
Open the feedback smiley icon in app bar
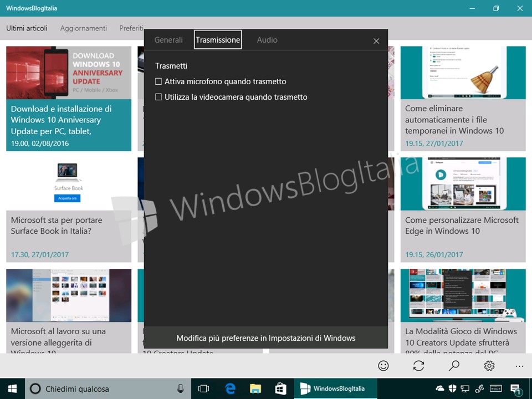383,366
